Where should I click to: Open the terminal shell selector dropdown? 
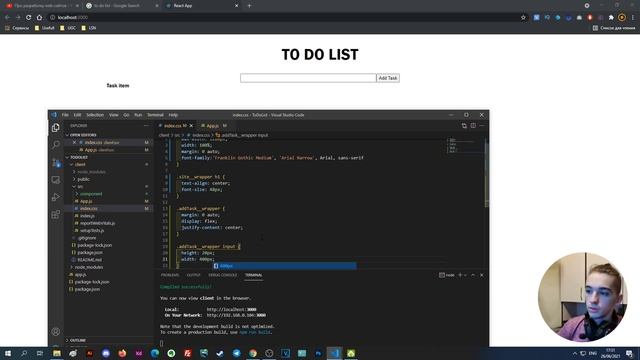pyautogui.click(x=465, y=275)
